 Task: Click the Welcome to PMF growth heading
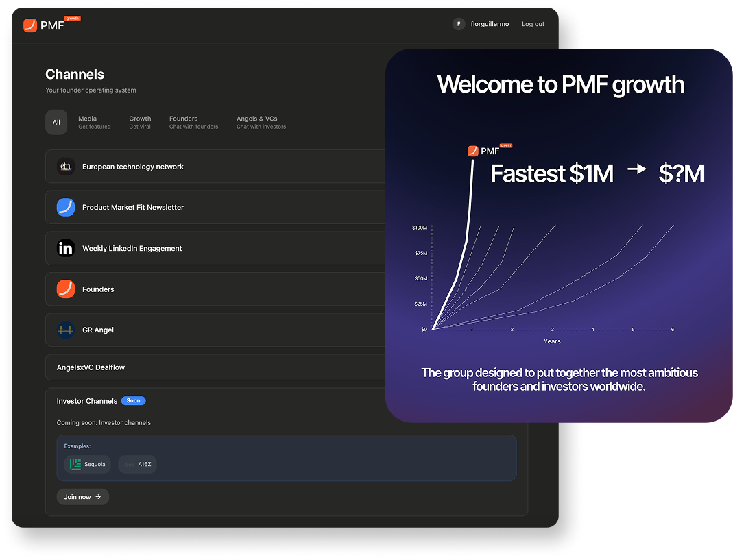pos(560,84)
